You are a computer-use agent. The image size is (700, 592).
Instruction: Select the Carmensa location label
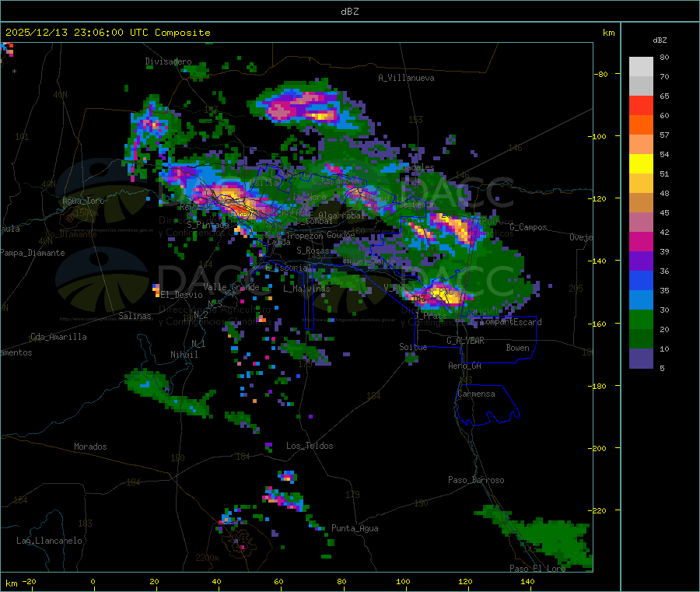475,394
